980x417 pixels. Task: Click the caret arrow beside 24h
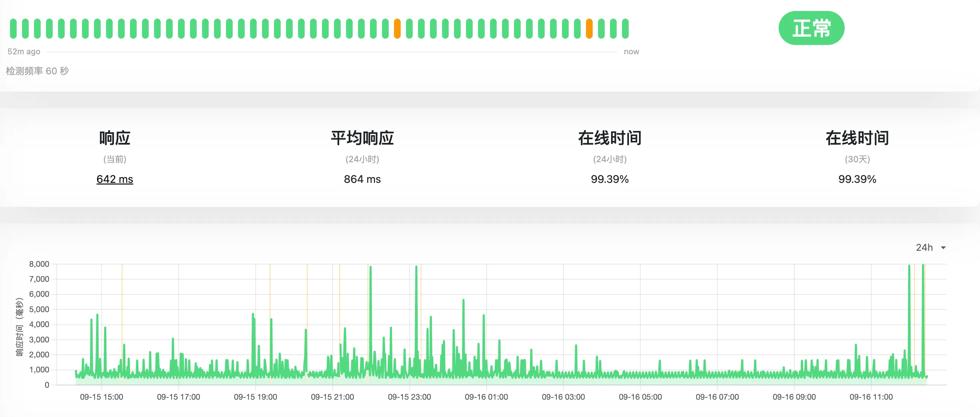point(943,248)
